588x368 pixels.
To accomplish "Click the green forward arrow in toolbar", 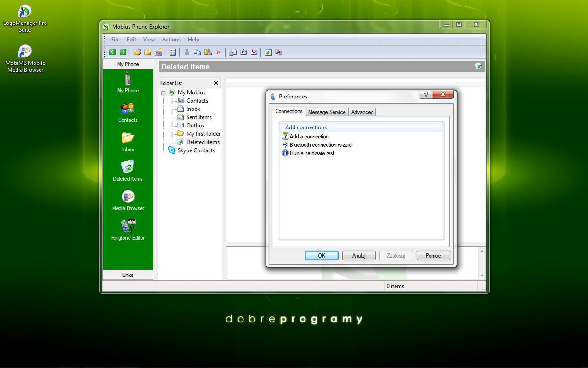I will [x=123, y=52].
